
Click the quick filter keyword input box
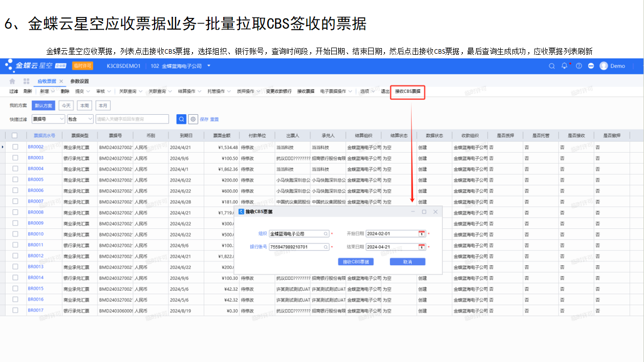coord(132,119)
